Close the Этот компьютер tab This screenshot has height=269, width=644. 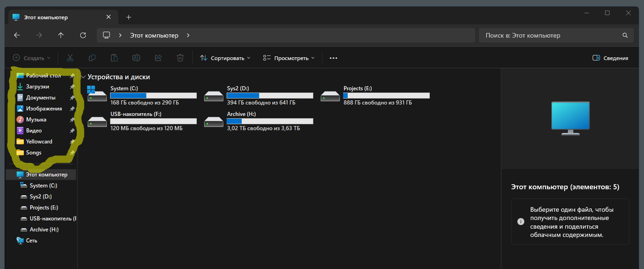coord(109,17)
